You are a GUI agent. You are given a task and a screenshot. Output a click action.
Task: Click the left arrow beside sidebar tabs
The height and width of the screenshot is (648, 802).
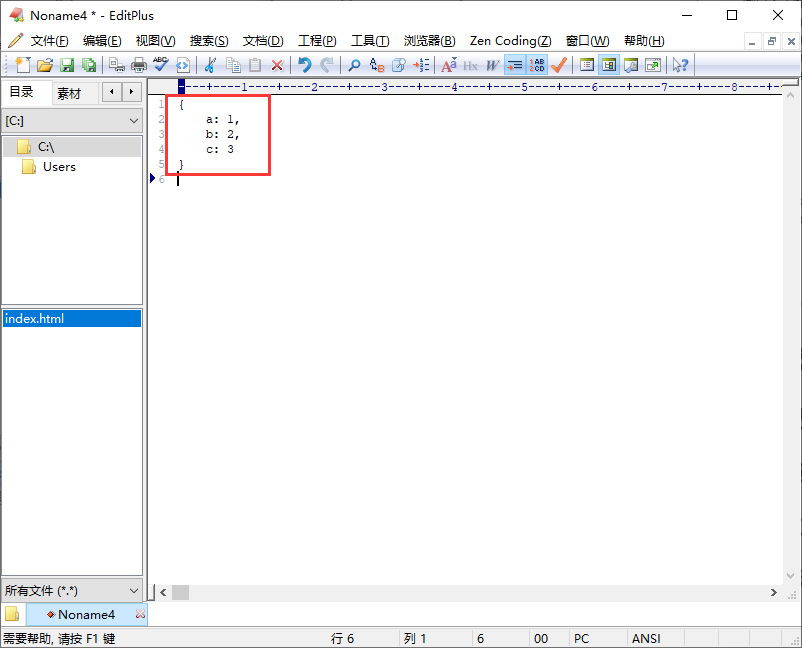112,93
